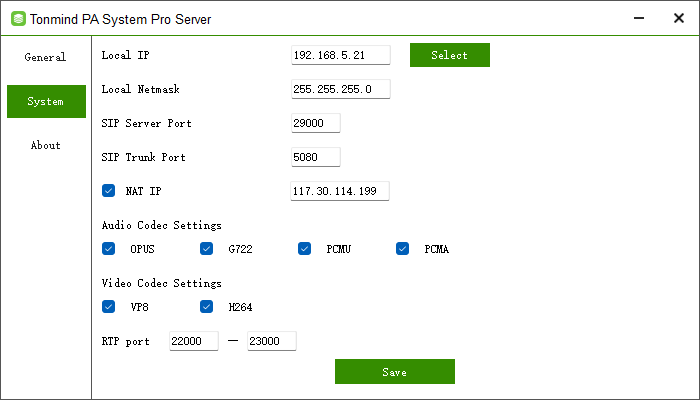The width and height of the screenshot is (700, 400).
Task: Click the RTP port start field 22000
Action: pos(194,341)
